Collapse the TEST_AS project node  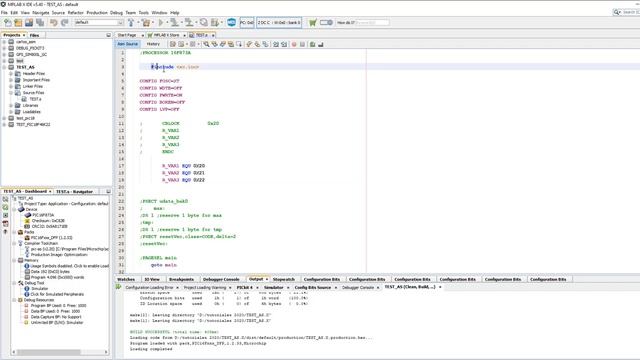4,67
